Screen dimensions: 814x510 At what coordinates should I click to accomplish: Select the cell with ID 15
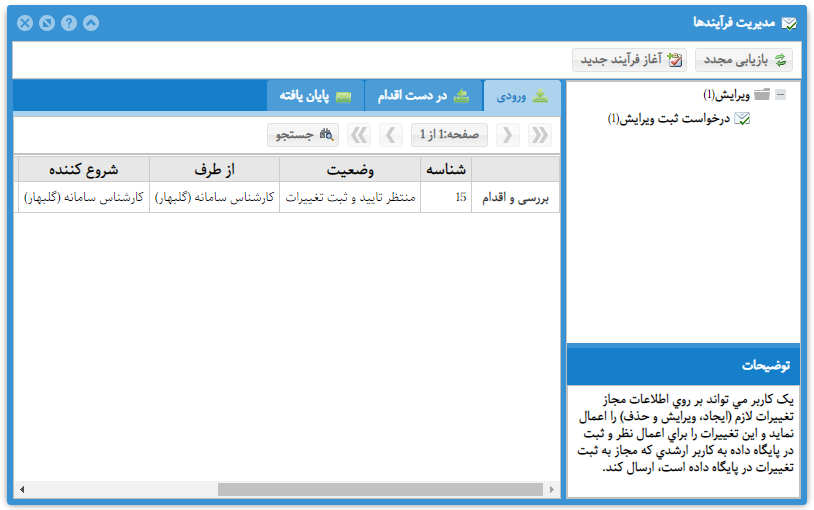point(446,197)
